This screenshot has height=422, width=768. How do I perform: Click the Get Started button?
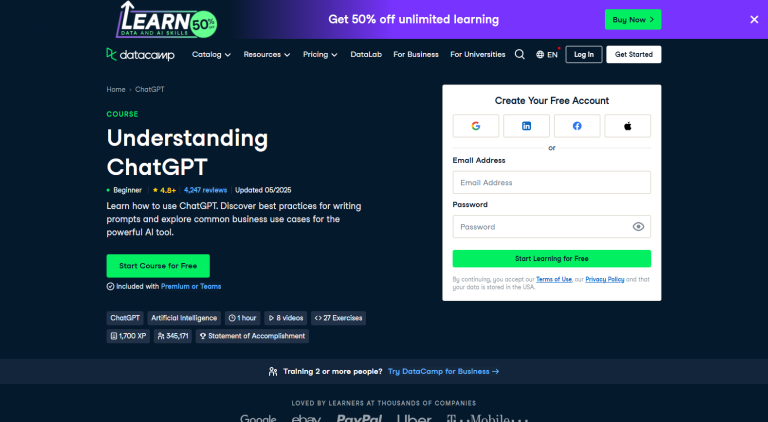point(634,54)
